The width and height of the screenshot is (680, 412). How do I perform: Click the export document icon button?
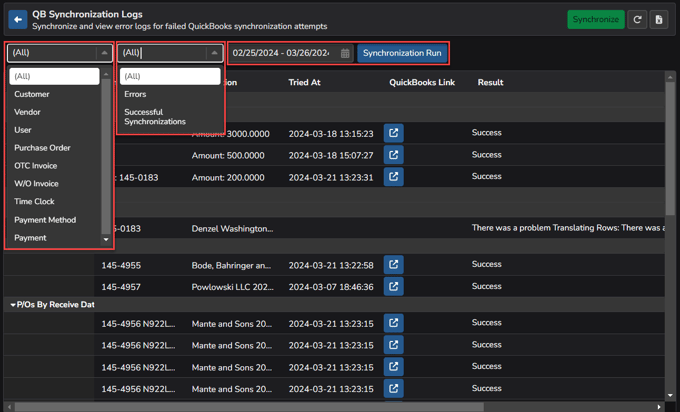(659, 20)
